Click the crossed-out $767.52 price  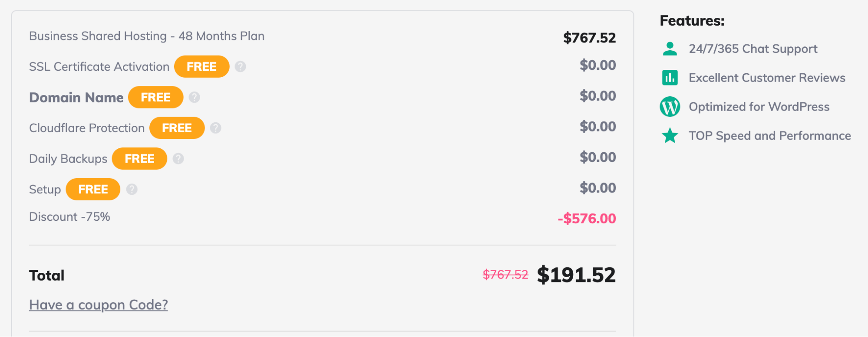[505, 274]
